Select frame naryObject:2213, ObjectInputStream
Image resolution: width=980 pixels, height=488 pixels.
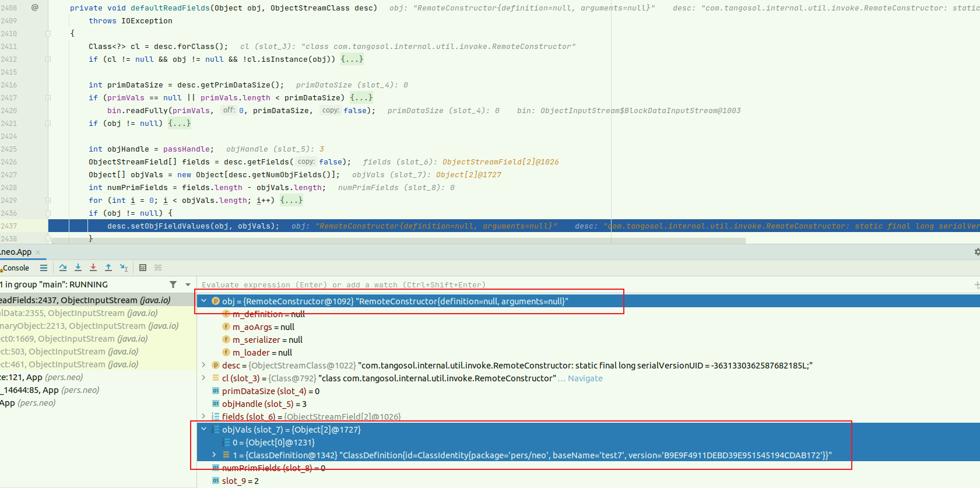click(x=98, y=326)
